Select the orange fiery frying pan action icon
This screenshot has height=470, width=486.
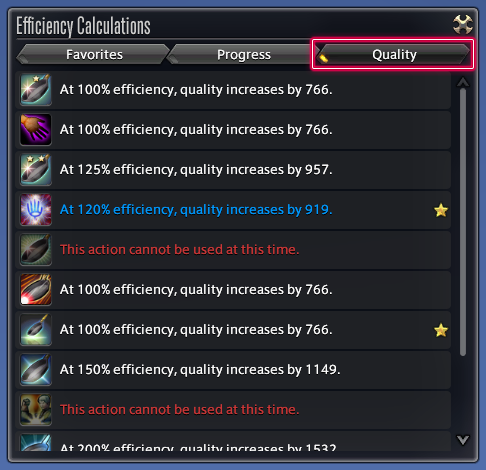[x=36, y=290]
